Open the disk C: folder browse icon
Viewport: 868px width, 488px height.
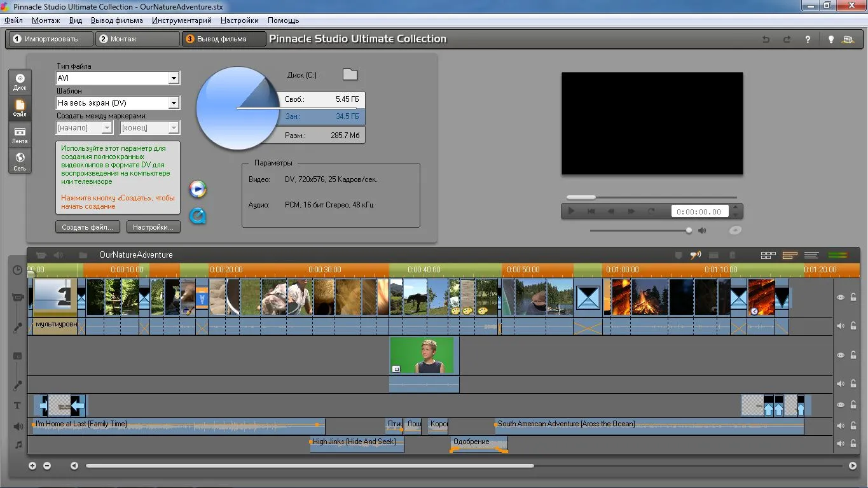350,74
